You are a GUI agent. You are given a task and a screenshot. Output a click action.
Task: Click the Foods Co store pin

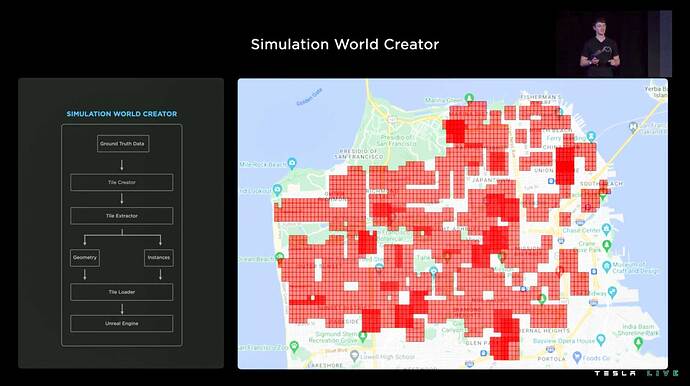coord(577,357)
